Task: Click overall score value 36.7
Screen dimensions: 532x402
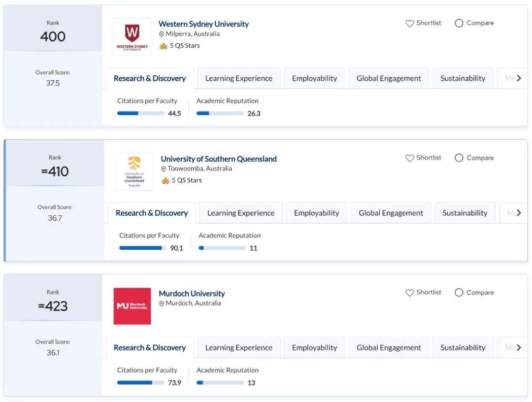Action: [x=55, y=218]
